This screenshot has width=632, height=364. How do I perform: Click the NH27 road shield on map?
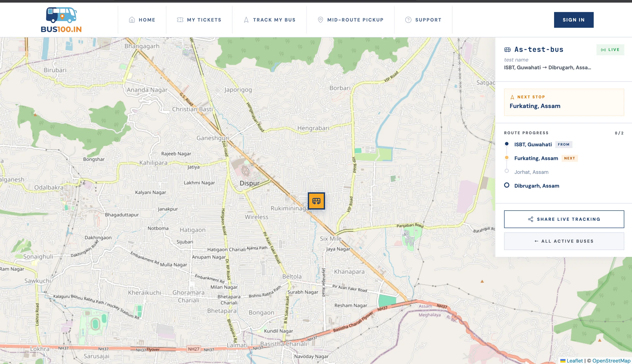(x=194, y=349)
